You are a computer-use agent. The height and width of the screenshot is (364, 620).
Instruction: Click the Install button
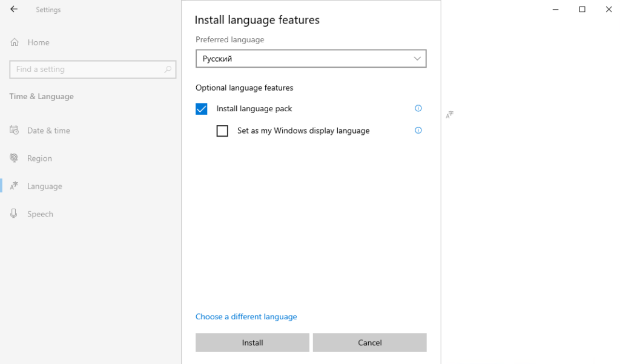click(252, 342)
